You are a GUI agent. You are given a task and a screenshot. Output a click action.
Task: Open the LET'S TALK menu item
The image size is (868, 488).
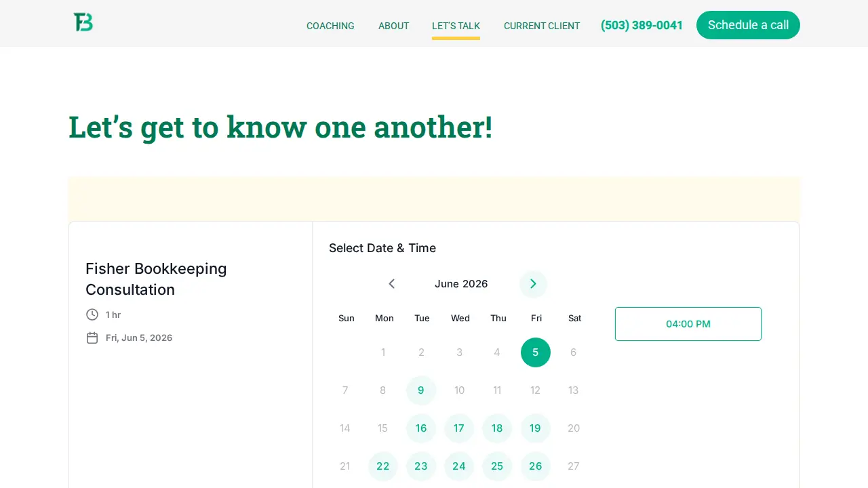point(456,26)
